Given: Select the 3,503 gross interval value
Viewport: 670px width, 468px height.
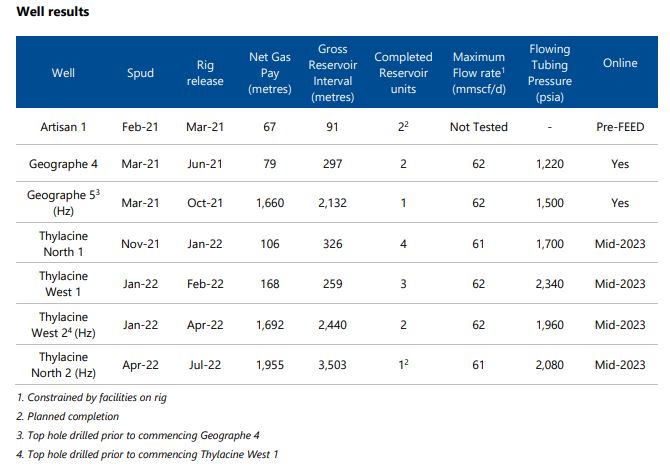Looking at the screenshot, I should [x=332, y=365].
